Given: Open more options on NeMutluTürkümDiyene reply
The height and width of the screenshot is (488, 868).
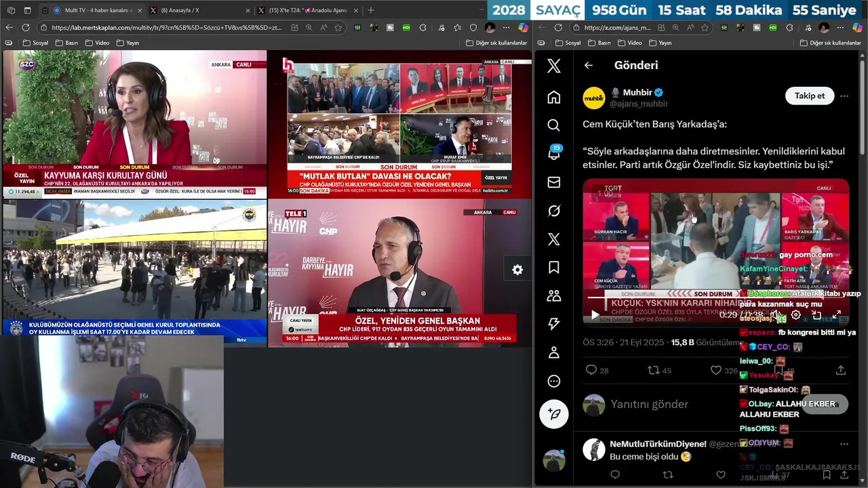Looking at the screenshot, I should click(844, 444).
